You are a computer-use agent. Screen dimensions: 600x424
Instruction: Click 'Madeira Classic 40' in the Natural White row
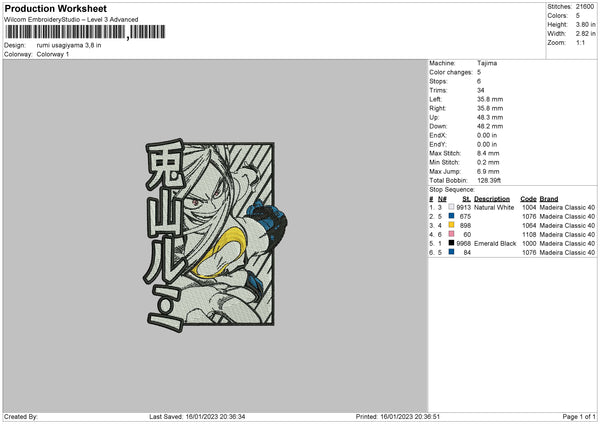[x=567, y=207]
